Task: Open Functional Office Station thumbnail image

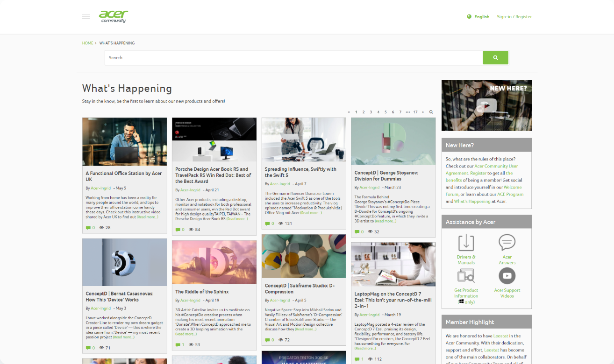Action: click(x=124, y=141)
